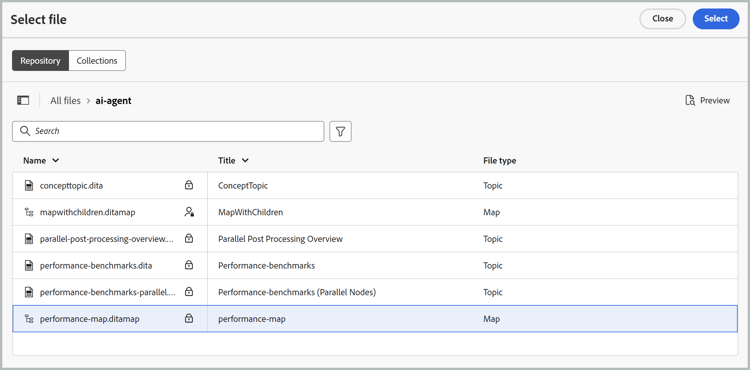Select mapwithchildren.ditamap file name

(88, 212)
